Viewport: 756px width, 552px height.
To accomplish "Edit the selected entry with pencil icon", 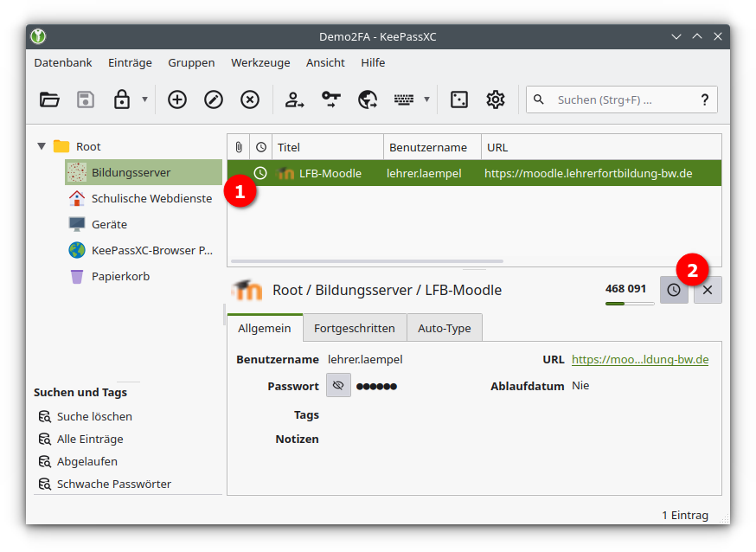I will [214, 99].
